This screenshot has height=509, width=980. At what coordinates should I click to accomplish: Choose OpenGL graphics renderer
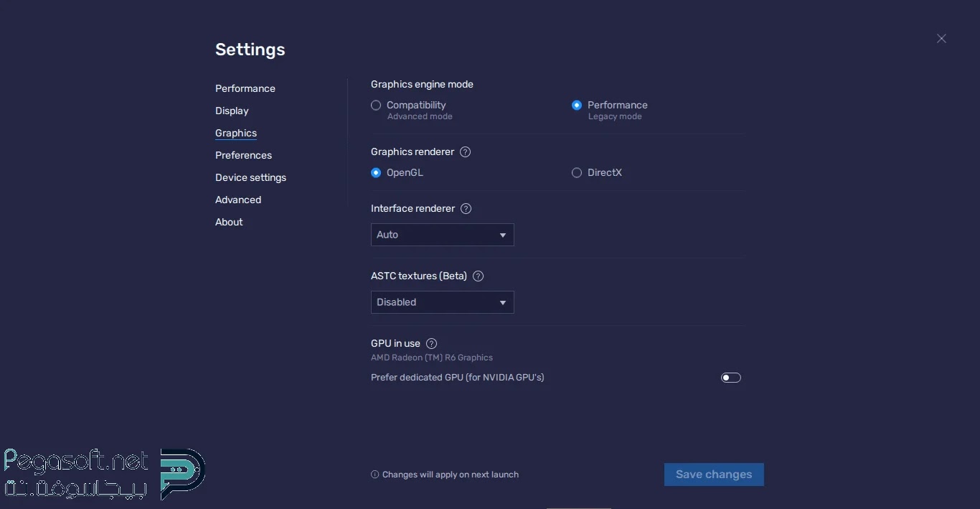376,173
